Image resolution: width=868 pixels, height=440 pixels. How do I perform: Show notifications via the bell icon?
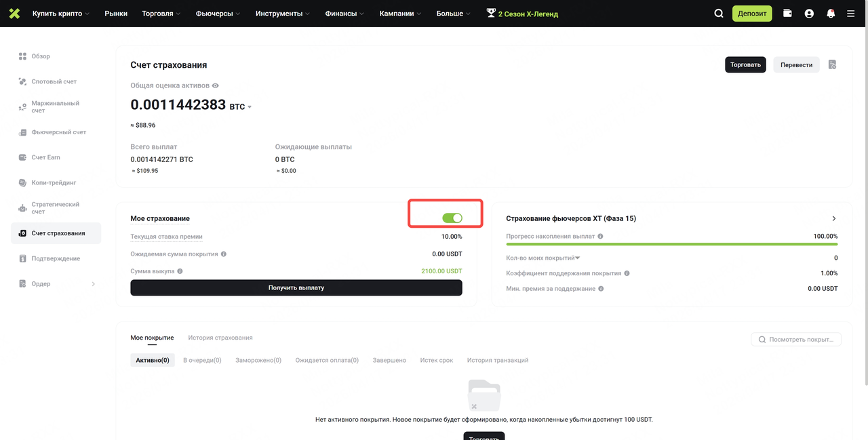click(831, 14)
